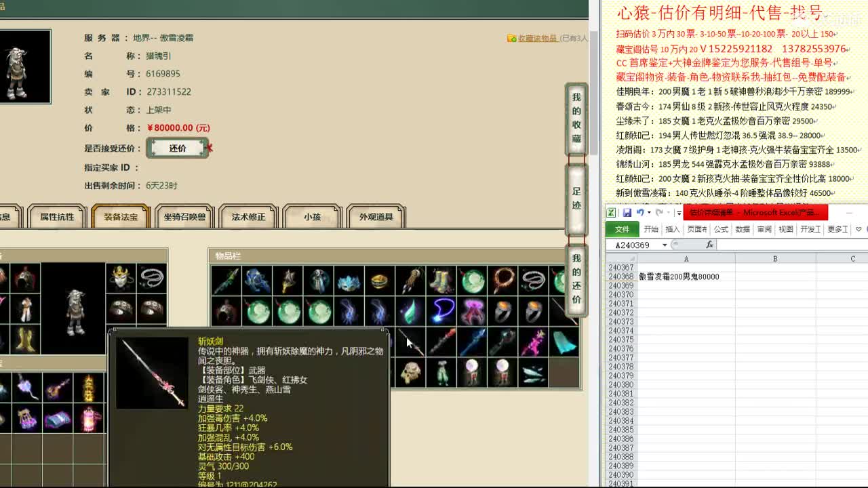Open the Excel 审阅 ribbon tab
868x488 pixels.
(764, 229)
